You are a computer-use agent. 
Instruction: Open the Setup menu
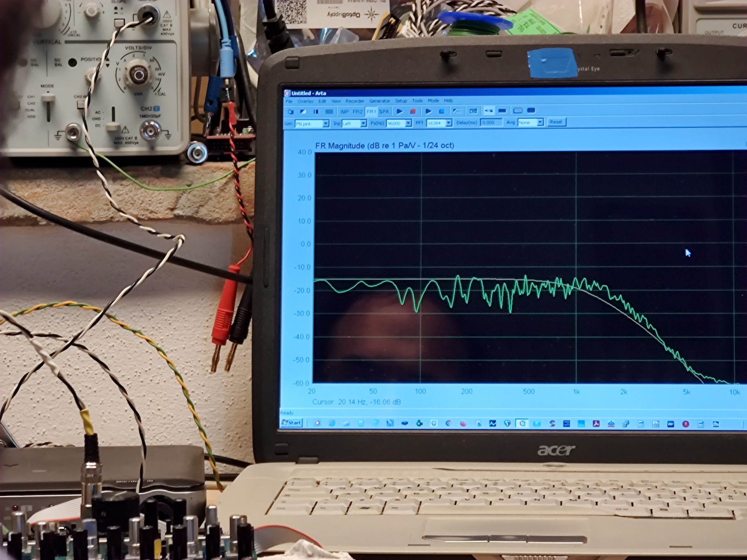[x=401, y=101]
